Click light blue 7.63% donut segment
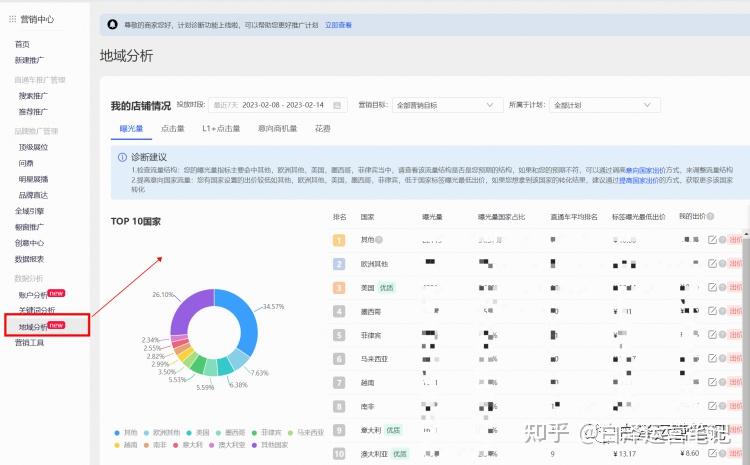This screenshot has height=465, width=750. 238,359
